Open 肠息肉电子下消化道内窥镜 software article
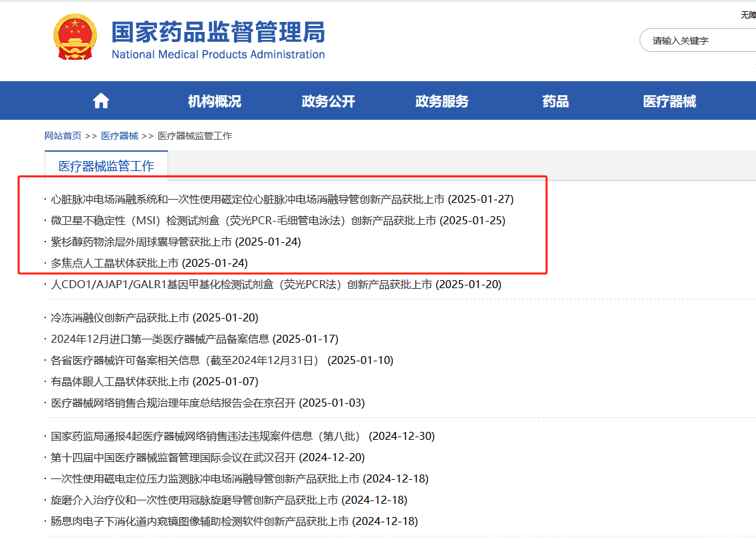Image resolution: width=756 pixels, height=543 pixels. (234, 521)
